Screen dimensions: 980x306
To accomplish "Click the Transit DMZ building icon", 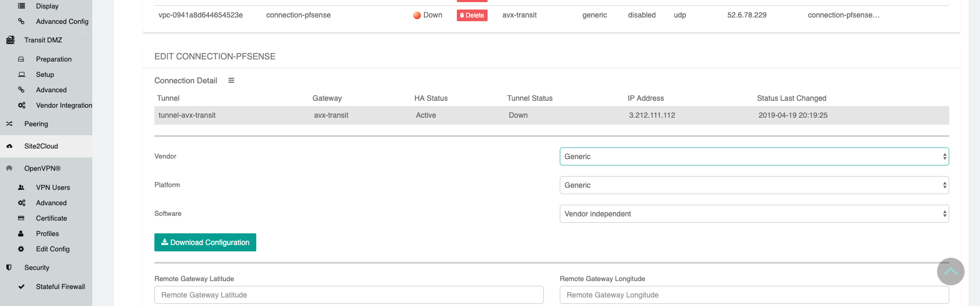I will [x=10, y=40].
